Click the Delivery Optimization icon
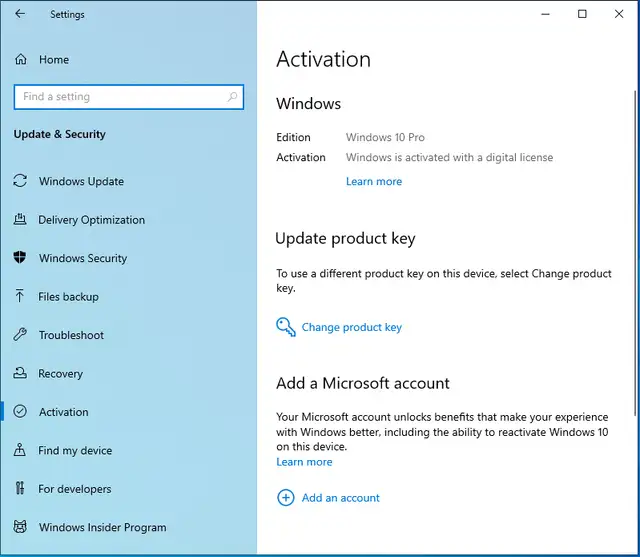Viewport: 640px width, 557px height. pos(20,220)
